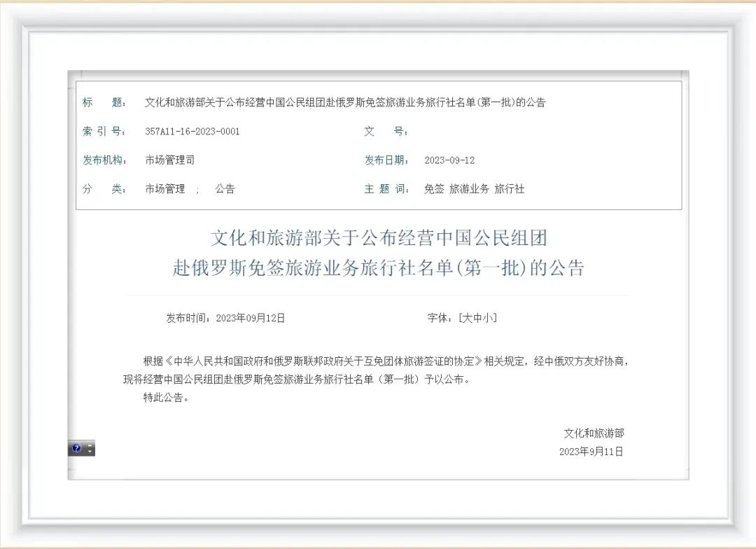This screenshot has height=549, width=756.
Task: Click the large blue announcement heading
Action: (x=378, y=253)
